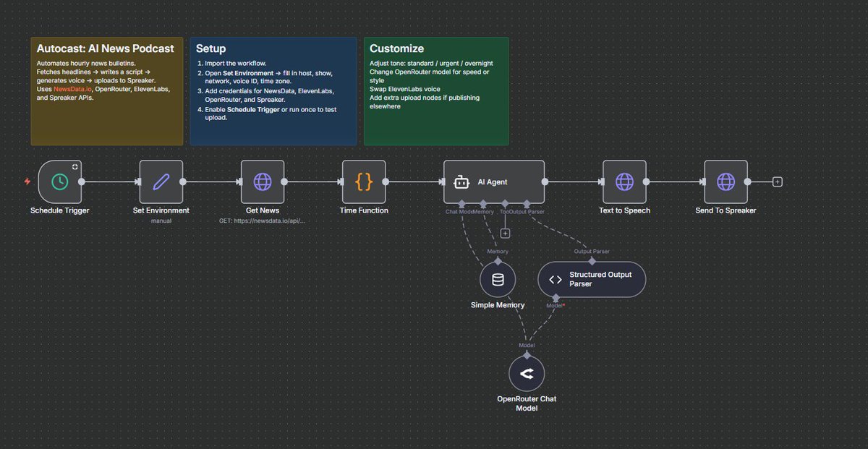Viewport: 868px width, 449px height.
Task: Click the Set Environment label text
Action: click(x=161, y=210)
